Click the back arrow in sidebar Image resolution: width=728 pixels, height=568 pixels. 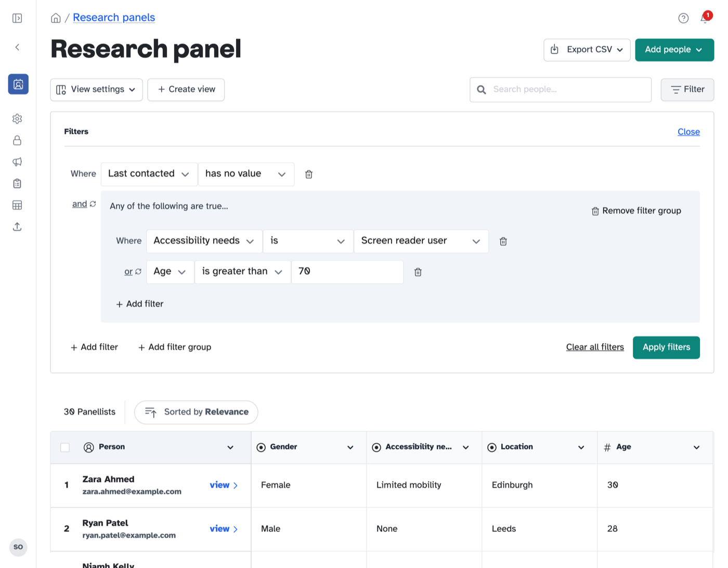click(x=17, y=47)
